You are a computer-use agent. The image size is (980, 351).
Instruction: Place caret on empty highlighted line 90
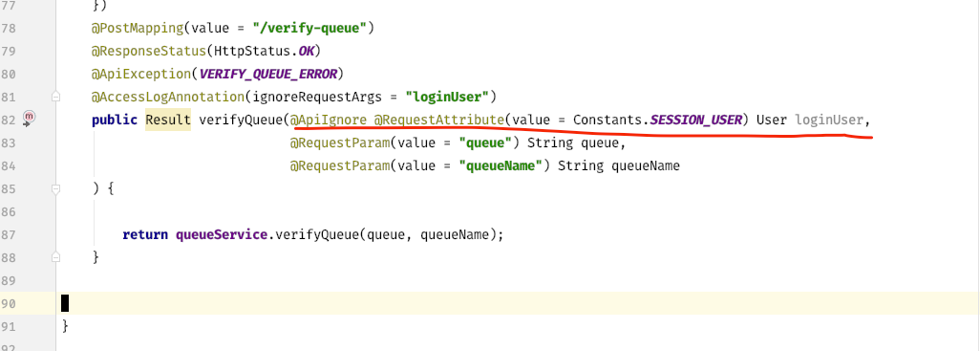coord(518,303)
